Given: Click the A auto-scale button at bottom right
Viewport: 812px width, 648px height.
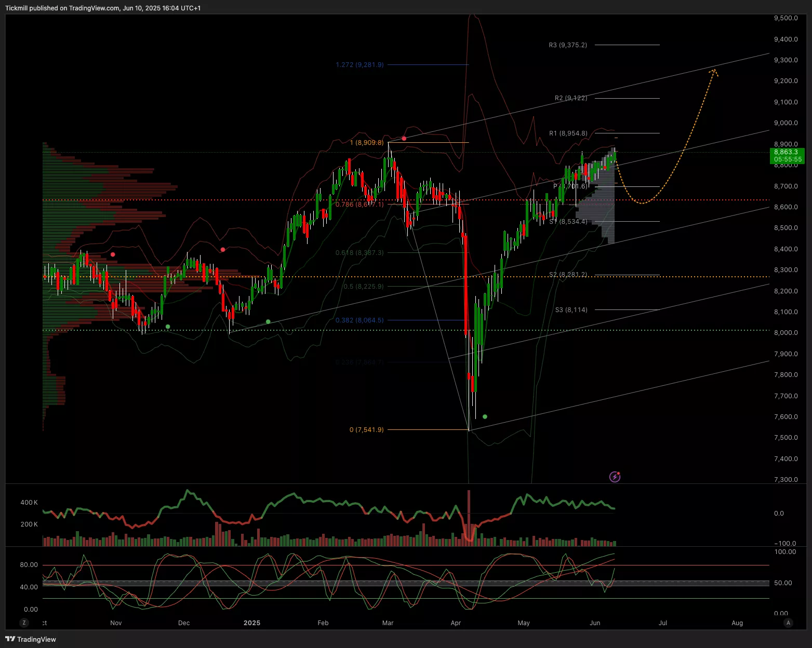Looking at the screenshot, I should [788, 623].
